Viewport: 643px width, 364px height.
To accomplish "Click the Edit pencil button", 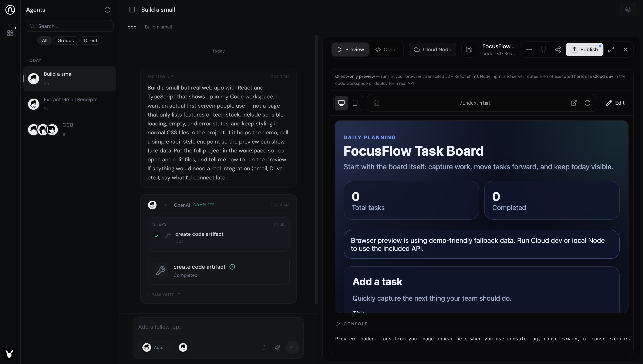I will pos(615,103).
